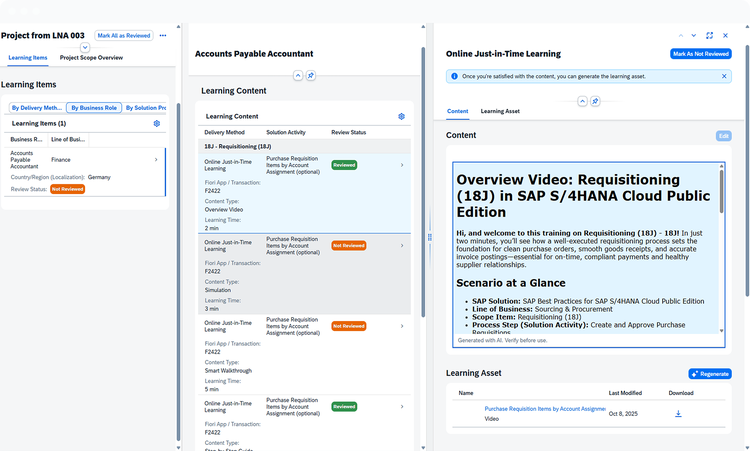Screen dimensions: 750x451
Task: Enter full screen mode for detail panel
Action: pos(709,36)
